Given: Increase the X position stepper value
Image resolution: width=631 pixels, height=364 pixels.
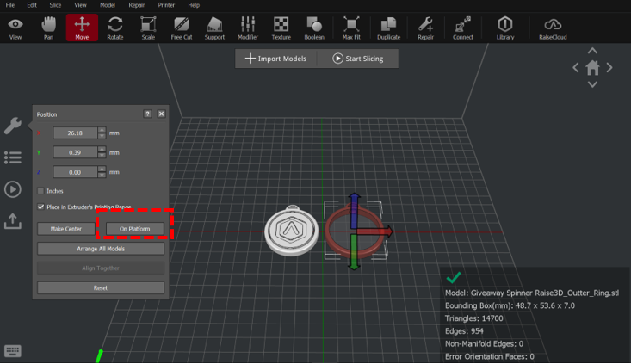Looking at the screenshot, I should (102, 130).
